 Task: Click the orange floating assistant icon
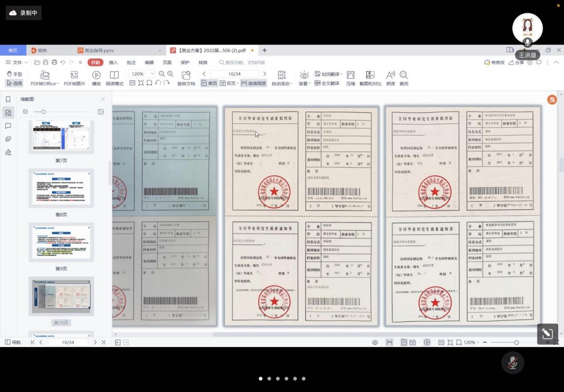(552, 100)
